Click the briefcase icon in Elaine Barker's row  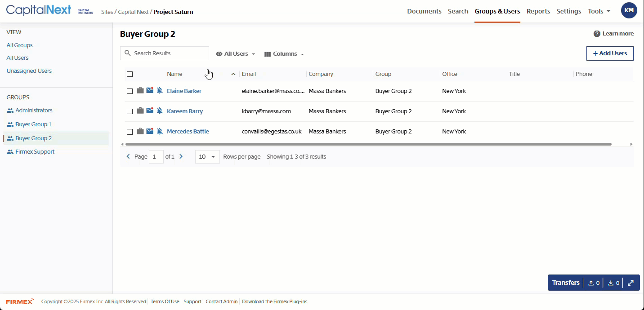140,91
